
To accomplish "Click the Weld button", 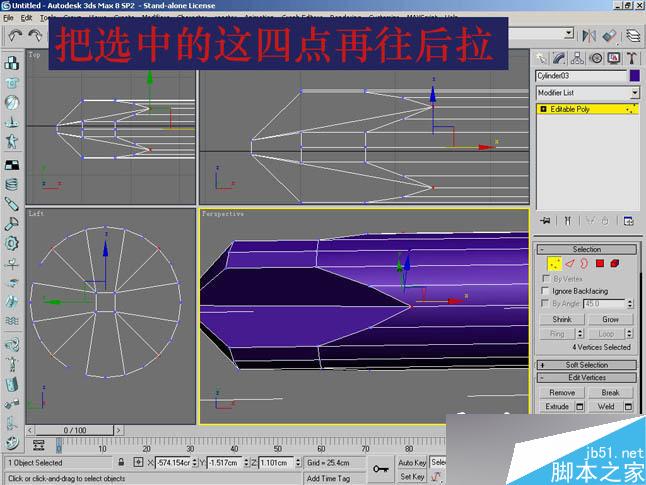I will [x=606, y=407].
